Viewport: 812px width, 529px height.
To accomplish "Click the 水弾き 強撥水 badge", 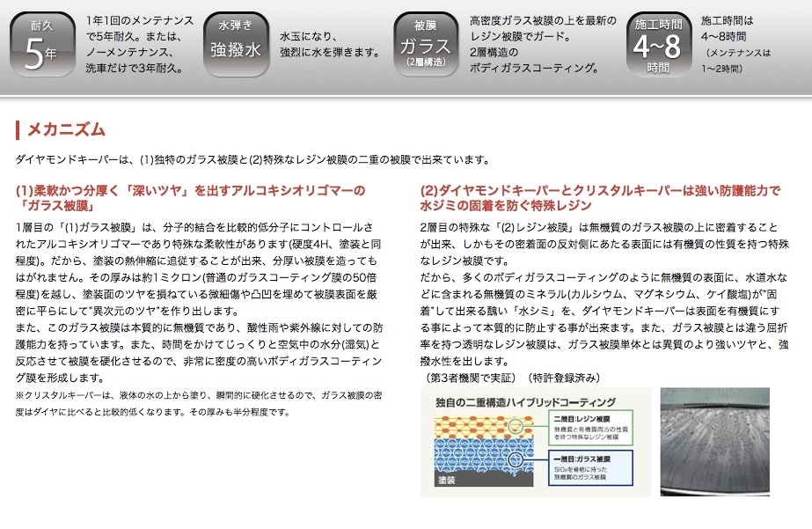I will click(x=235, y=45).
